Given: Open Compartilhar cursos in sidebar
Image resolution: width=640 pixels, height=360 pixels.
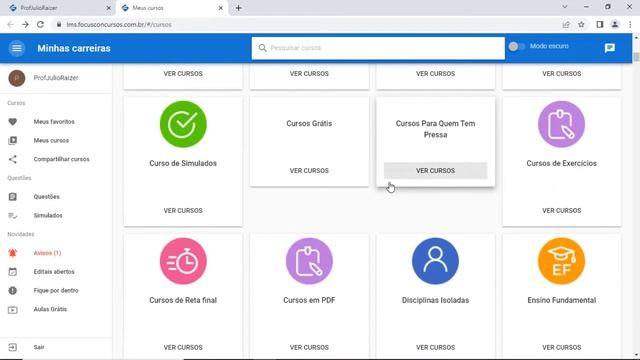Looking at the screenshot, I should tap(61, 159).
